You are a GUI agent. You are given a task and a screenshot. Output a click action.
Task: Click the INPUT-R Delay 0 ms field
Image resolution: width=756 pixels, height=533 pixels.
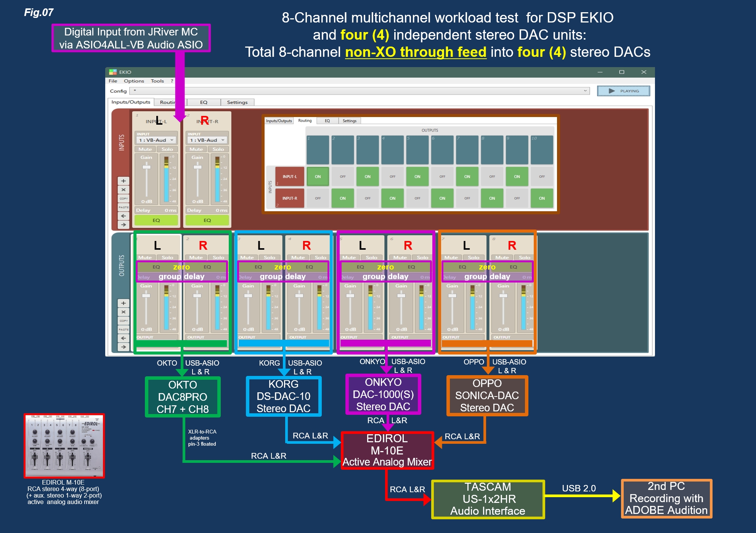[x=207, y=210]
